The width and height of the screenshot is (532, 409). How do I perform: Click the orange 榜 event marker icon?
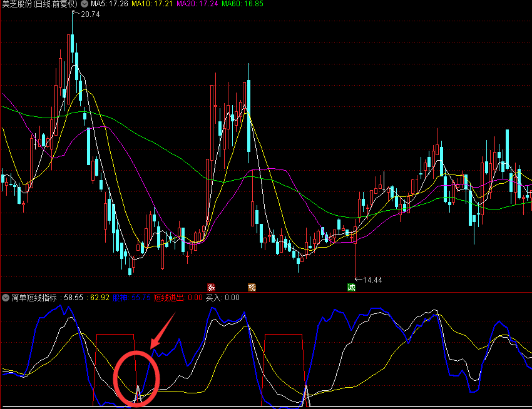point(252,288)
